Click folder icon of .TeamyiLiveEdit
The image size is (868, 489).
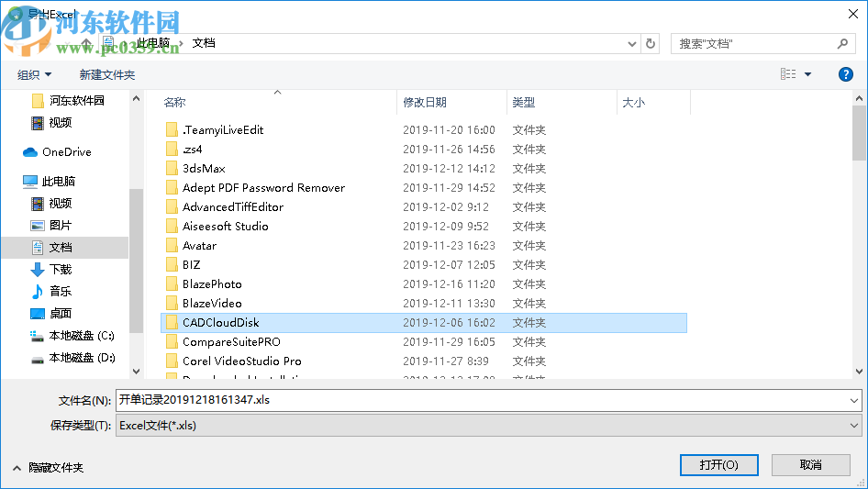pyautogui.click(x=172, y=130)
